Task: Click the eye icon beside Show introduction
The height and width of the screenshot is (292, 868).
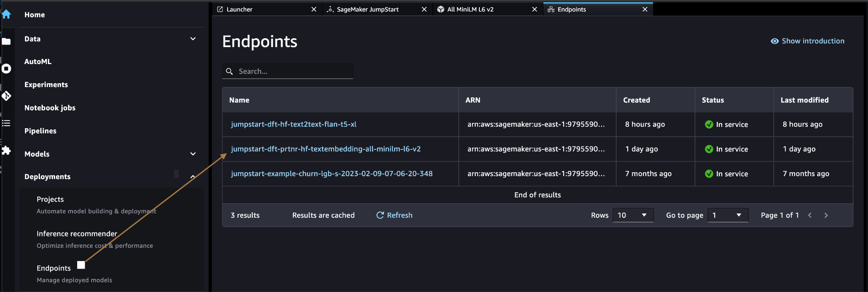Action: pyautogui.click(x=775, y=41)
